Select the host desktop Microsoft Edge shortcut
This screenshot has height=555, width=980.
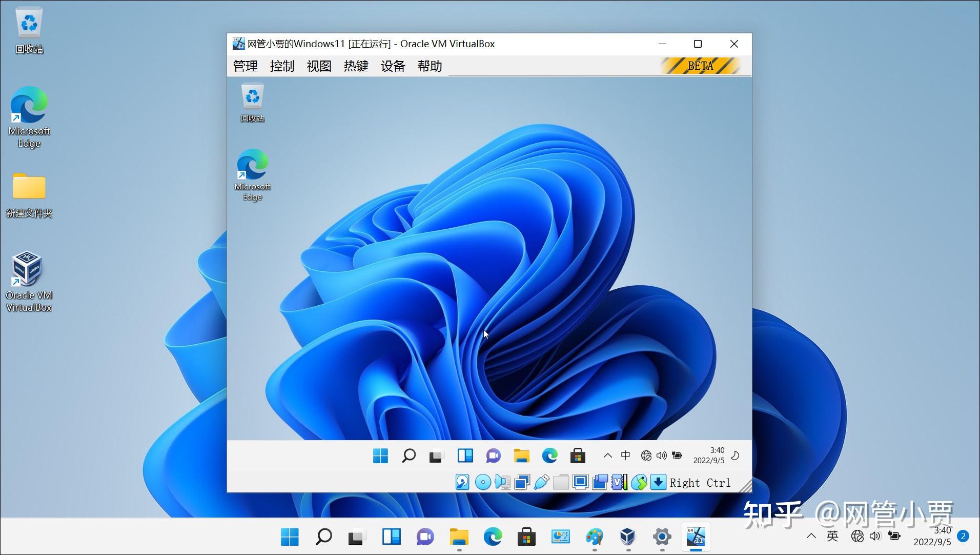coord(29,117)
